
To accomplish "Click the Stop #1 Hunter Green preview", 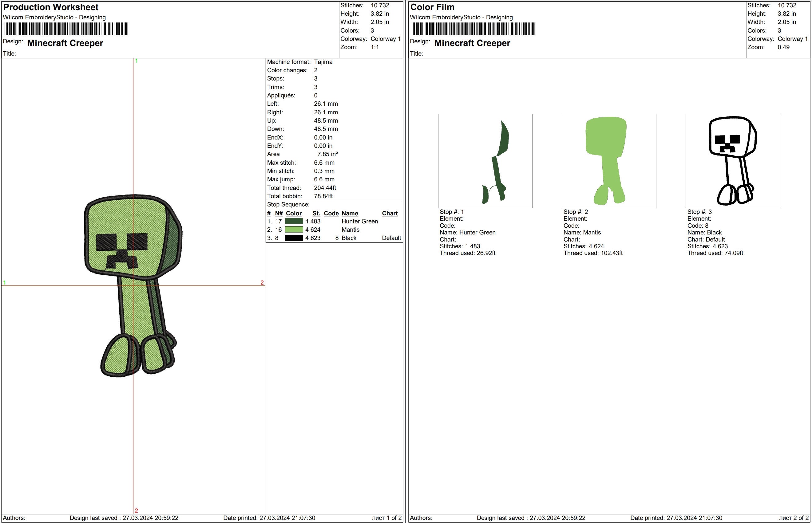I will pyautogui.click(x=486, y=162).
